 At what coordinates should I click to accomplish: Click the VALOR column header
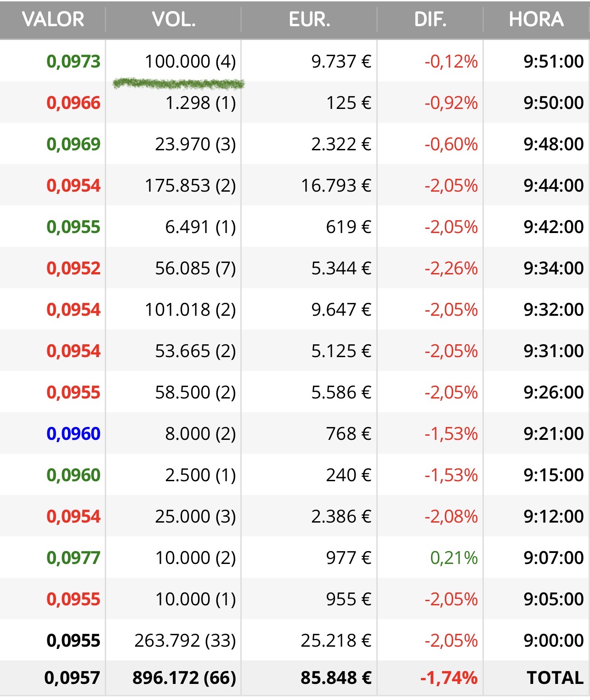53,19
